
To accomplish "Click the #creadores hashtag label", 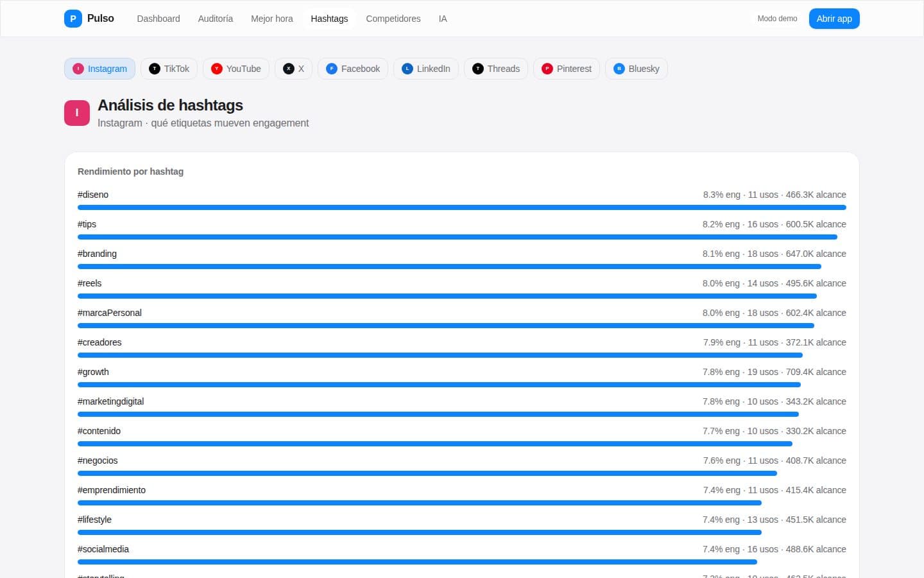I will coord(99,342).
